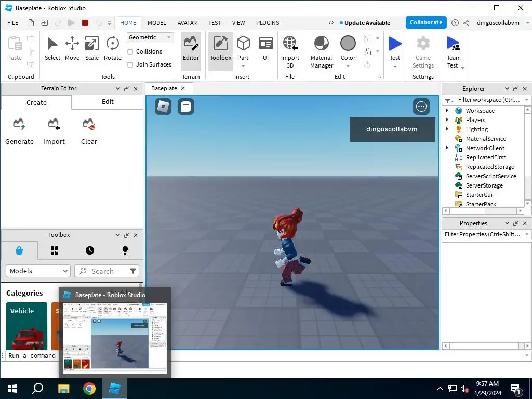Click the Color swatch circle
This screenshot has width=532, height=399.
coord(348,43)
